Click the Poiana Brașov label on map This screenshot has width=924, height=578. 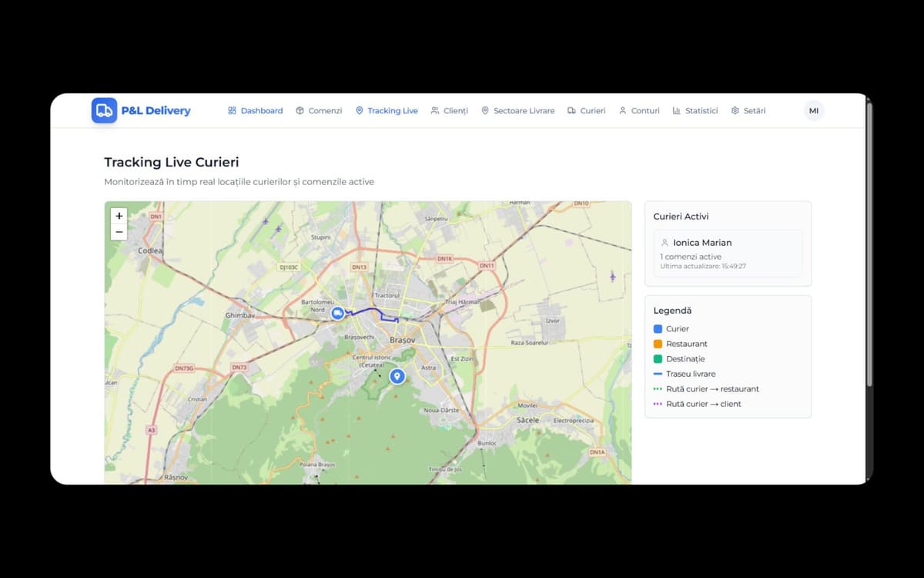[x=317, y=465]
